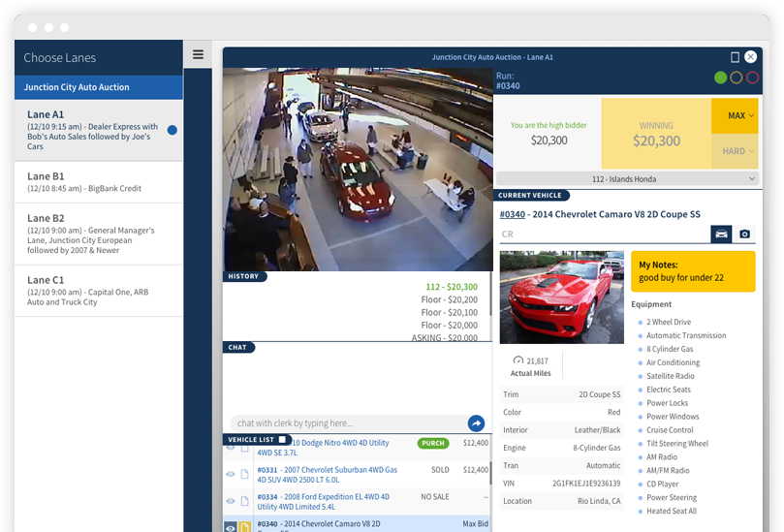The height and width of the screenshot is (532, 784).
Task: Click the yellow status indicator circle
Action: [x=736, y=78]
